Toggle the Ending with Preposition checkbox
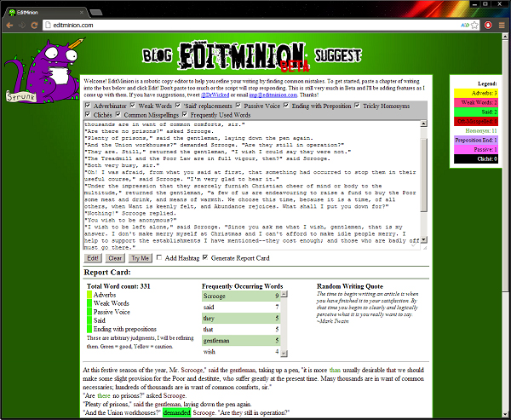Image resolution: width=511 pixels, height=420 pixels. pyautogui.click(x=286, y=106)
